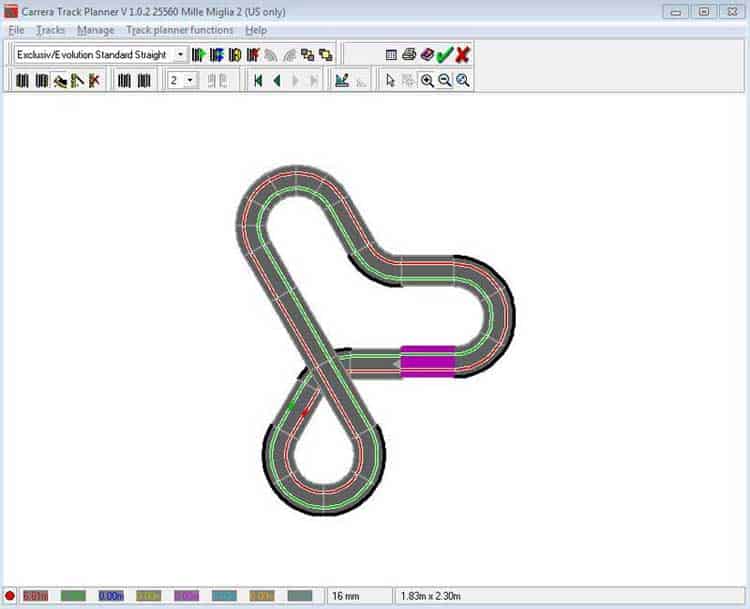The image size is (750, 609).
Task: Click the ramp track icon
Action: click(x=60, y=81)
